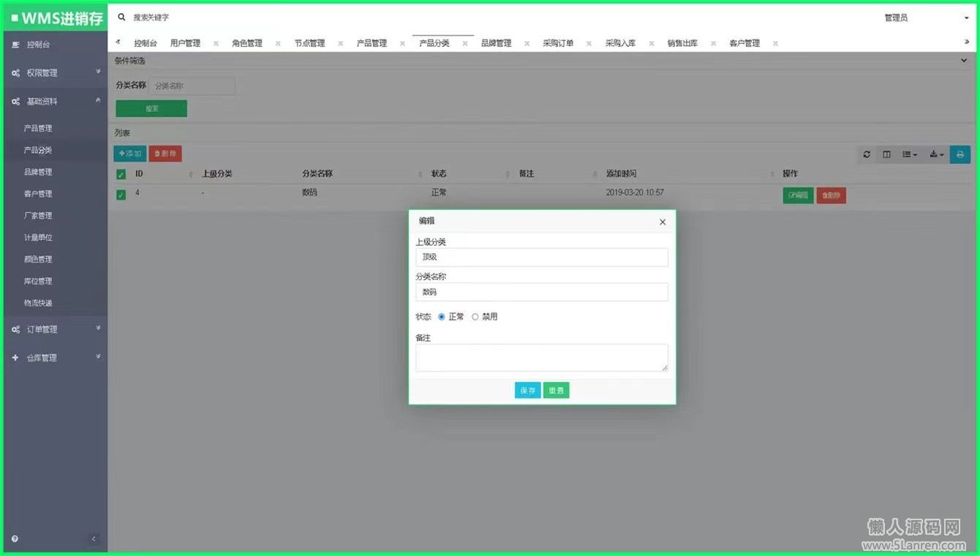Sort by ID using its sort arrows
Viewport: 980px width, 556px height.
191,174
